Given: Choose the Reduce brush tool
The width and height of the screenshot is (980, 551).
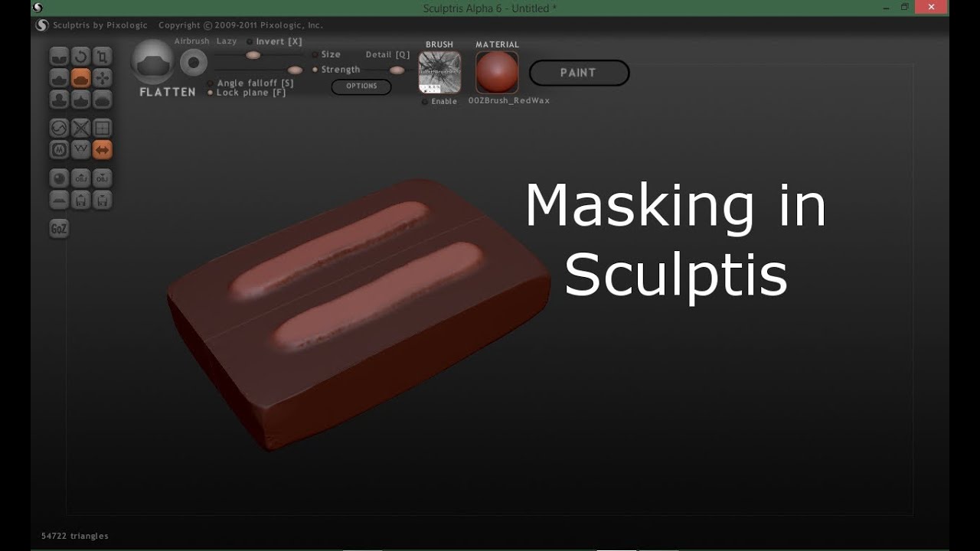Looking at the screenshot, I should tap(59, 128).
